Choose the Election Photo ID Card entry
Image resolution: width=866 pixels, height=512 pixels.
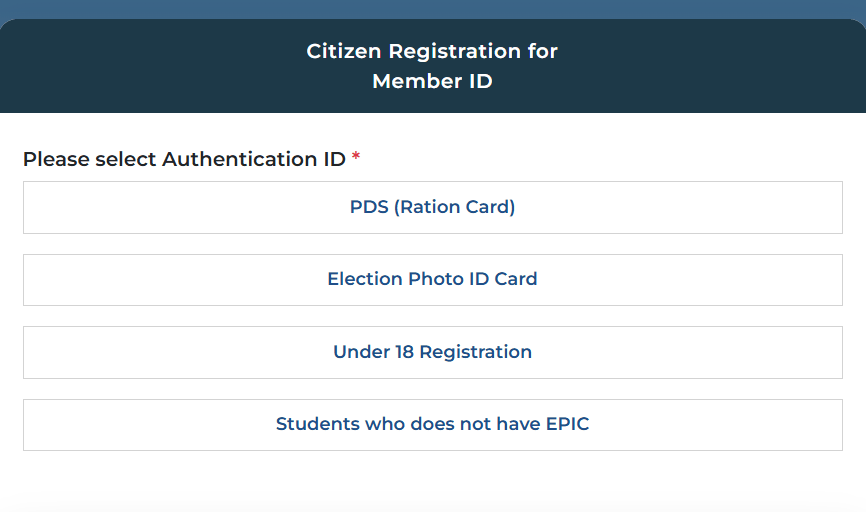tap(432, 280)
